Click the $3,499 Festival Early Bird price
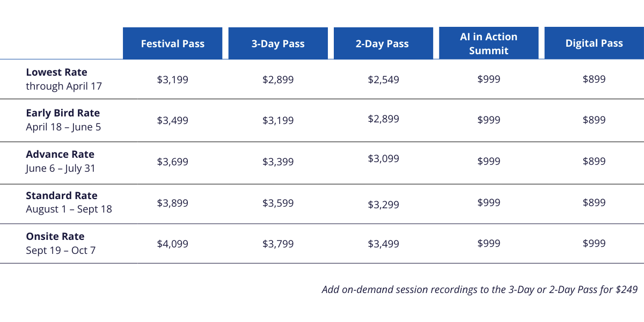This screenshot has width=644, height=322. (x=173, y=120)
